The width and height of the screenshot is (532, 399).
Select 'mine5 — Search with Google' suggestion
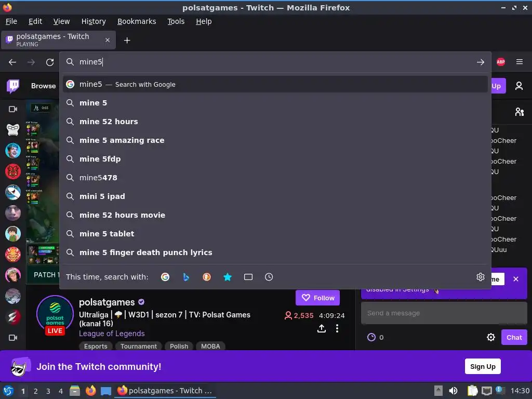tap(275, 84)
